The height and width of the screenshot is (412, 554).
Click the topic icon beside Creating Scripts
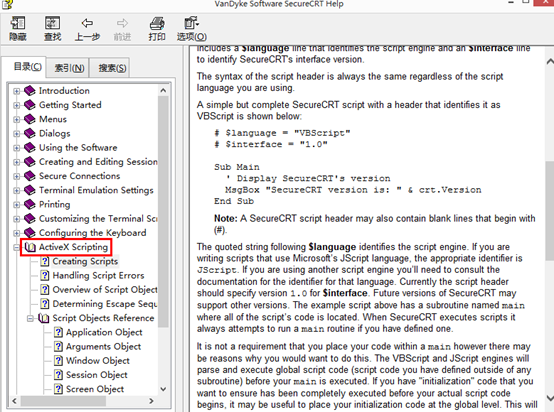point(45,261)
